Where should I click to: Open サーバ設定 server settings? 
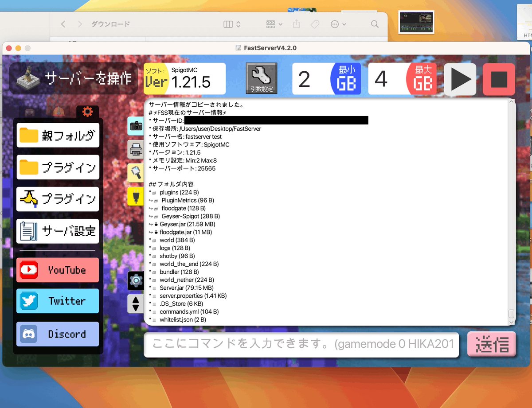pyautogui.click(x=58, y=231)
